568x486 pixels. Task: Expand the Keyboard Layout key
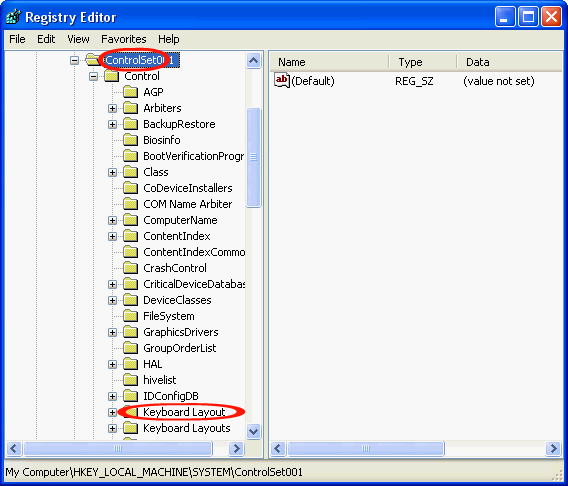(112, 412)
